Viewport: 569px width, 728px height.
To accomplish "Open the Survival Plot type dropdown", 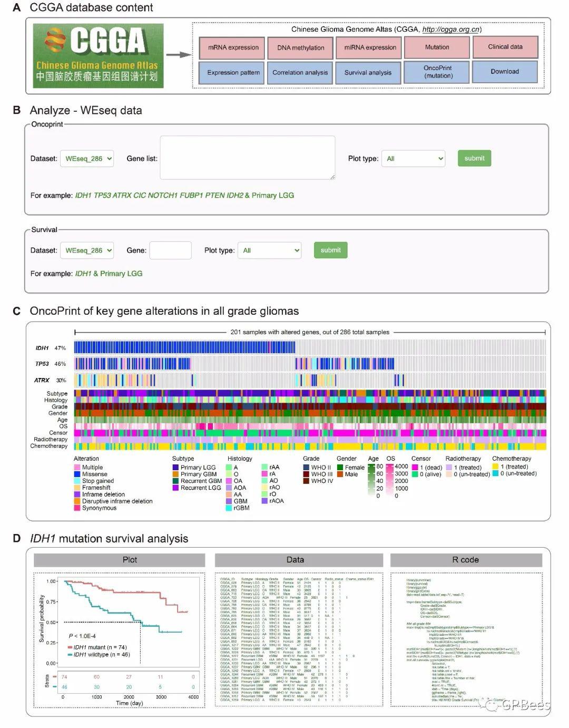I will [x=269, y=250].
